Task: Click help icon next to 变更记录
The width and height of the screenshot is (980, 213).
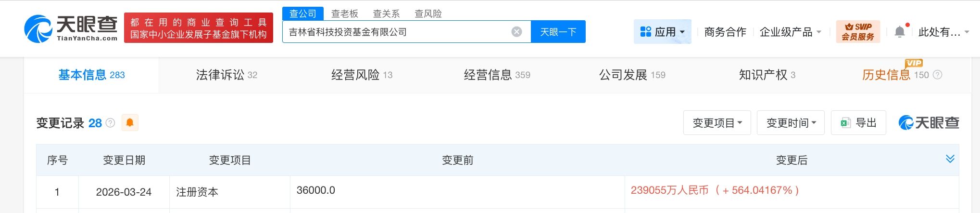Action: (x=110, y=123)
